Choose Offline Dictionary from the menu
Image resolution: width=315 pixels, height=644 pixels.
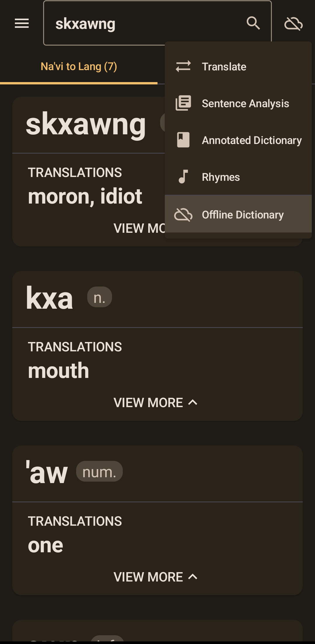tap(243, 215)
